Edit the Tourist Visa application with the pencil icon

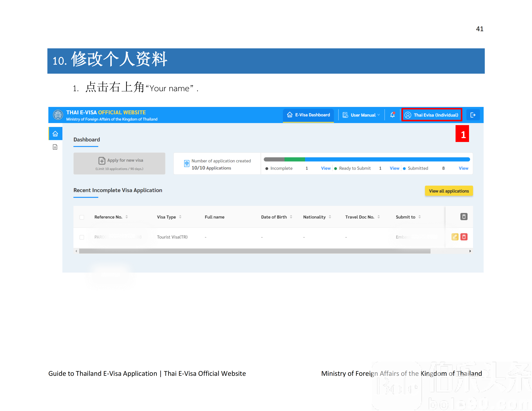pos(455,237)
